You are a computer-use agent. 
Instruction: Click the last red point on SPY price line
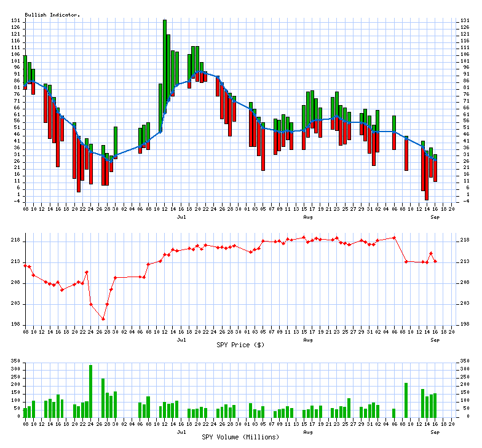(x=435, y=262)
